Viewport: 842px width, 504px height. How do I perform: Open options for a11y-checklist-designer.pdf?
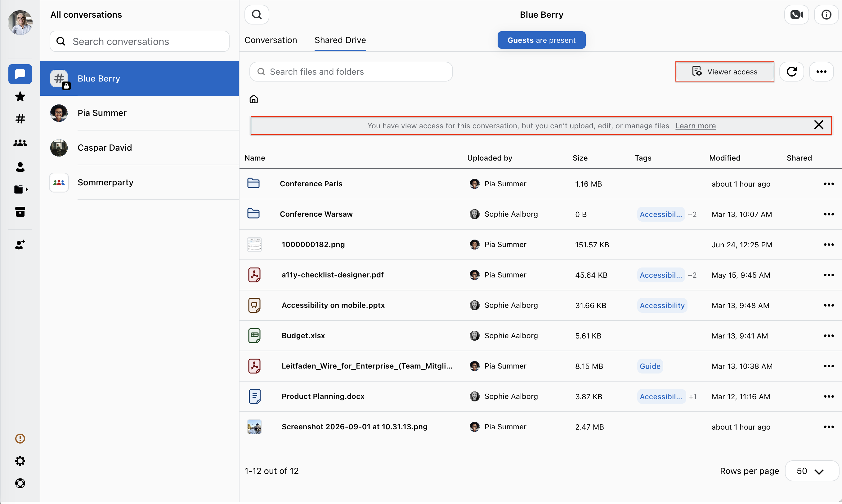[x=829, y=275]
